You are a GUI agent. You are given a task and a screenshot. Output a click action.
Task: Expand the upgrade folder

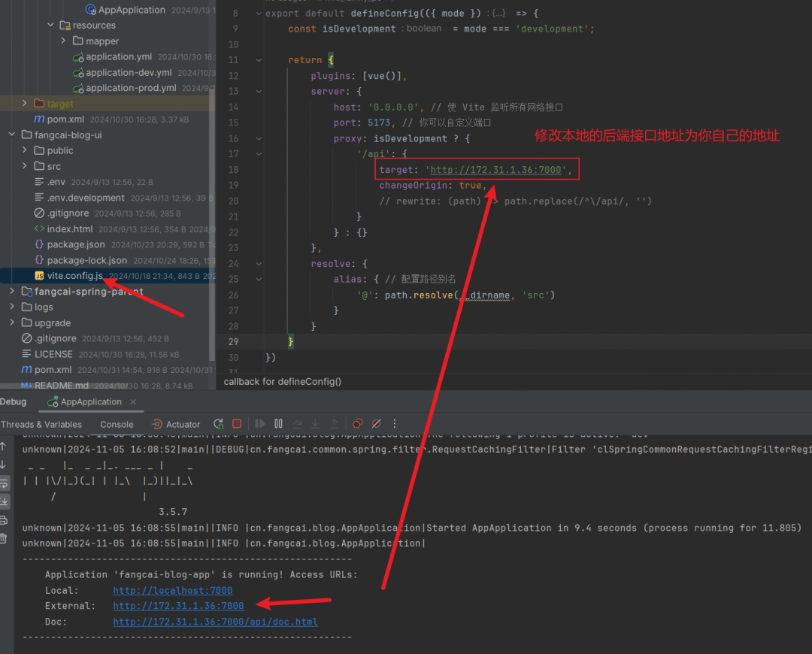(12, 322)
